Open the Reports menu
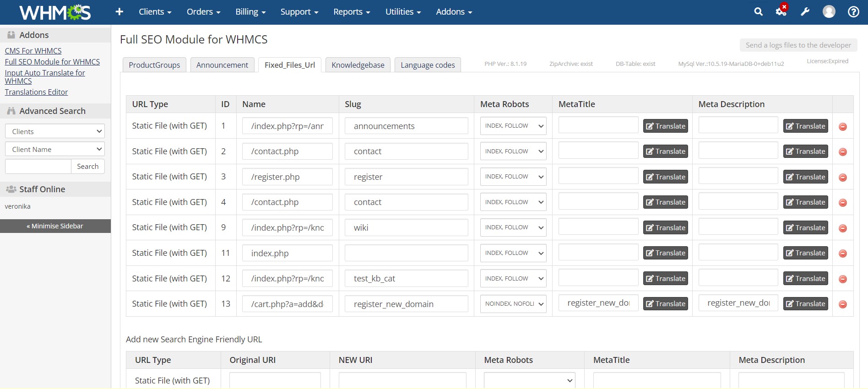 tap(352, 12)
